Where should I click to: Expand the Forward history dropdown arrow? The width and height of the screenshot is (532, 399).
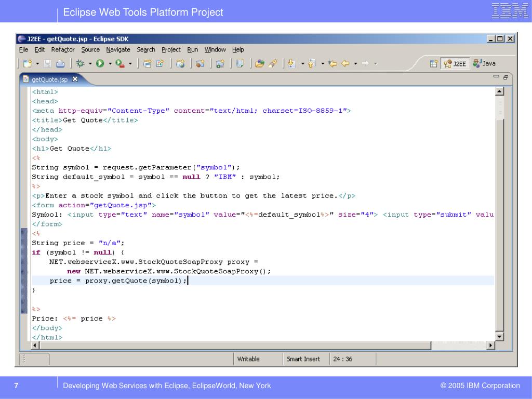[x=375, y=63]
